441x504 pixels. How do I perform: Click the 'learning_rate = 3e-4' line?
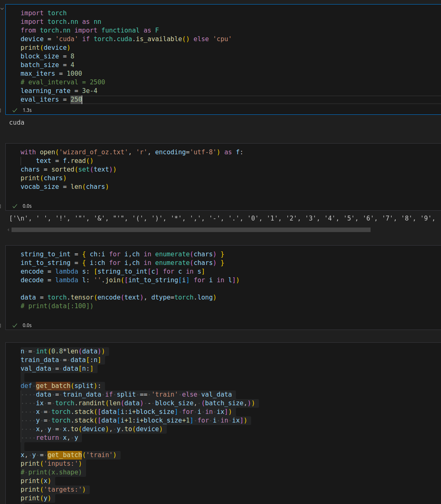coord(59,91)
